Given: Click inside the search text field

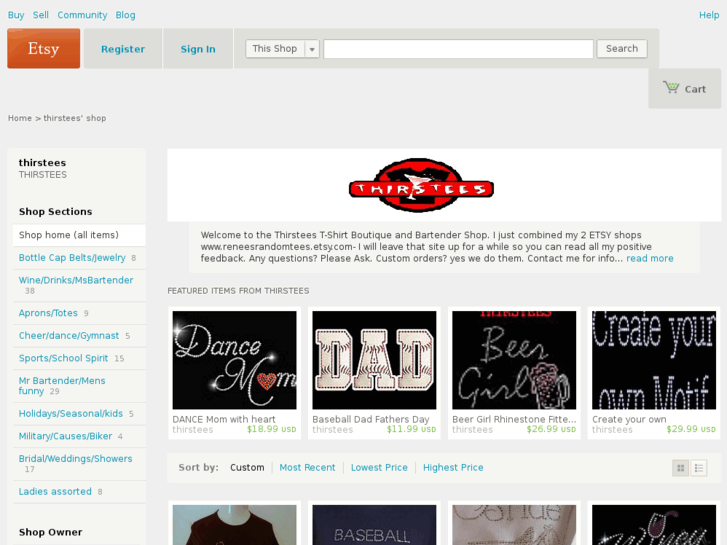Looking at the screenshot, I should tap(459, 49).
